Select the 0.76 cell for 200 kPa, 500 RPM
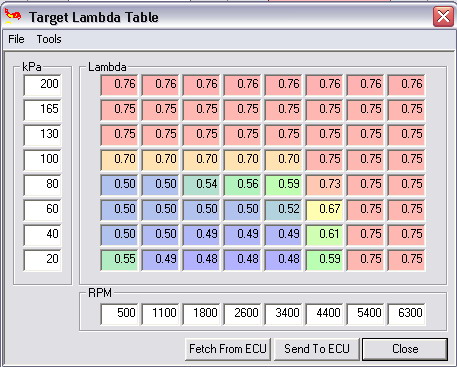The height and width of the screenshot is (367, 457). coord(119,85)
